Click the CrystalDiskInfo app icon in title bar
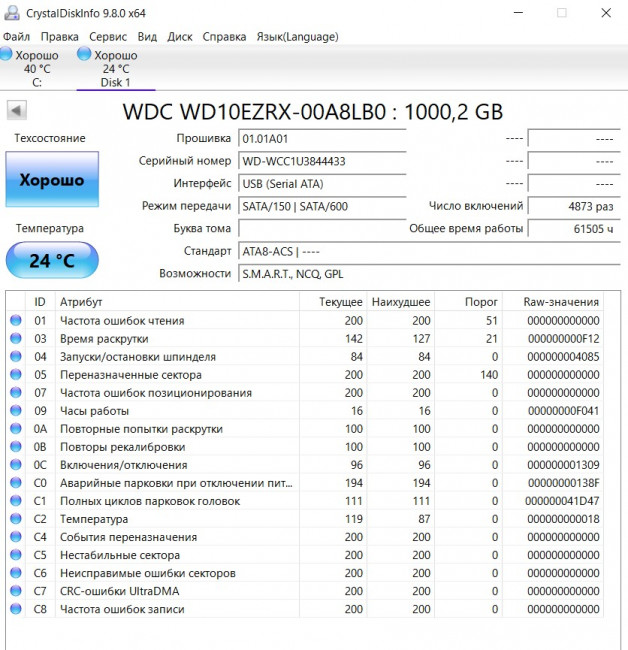This screenshot has width=628, height=650. click(12, 13)
